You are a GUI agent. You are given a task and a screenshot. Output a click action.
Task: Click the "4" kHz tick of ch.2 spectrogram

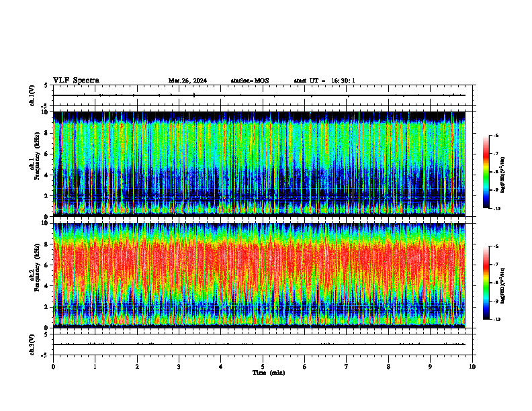(46, 286)
